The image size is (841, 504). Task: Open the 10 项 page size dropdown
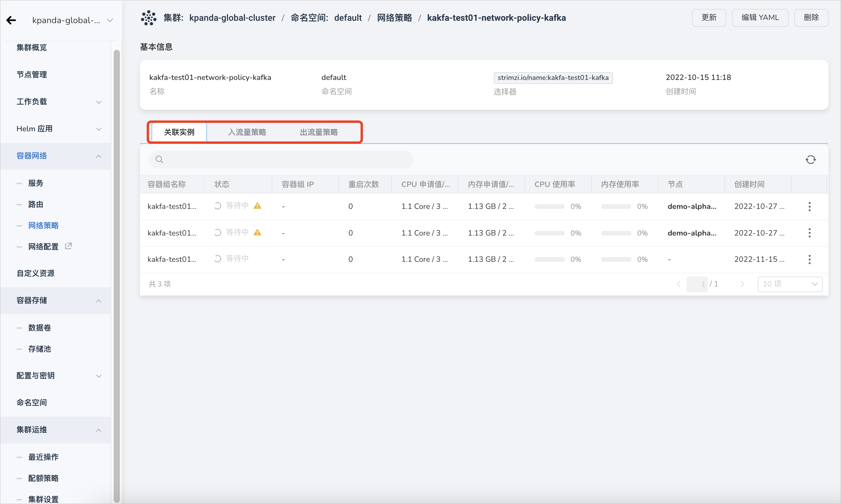790,284
